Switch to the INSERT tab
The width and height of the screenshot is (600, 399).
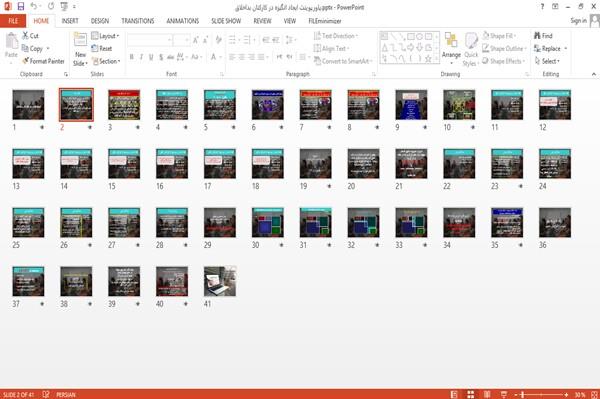click(70, 21)
